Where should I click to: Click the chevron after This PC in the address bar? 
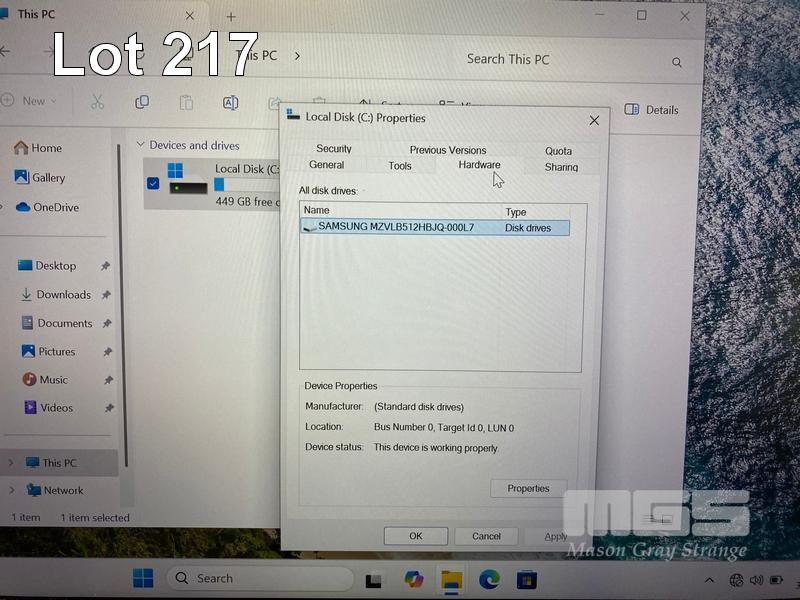[297, 56]
